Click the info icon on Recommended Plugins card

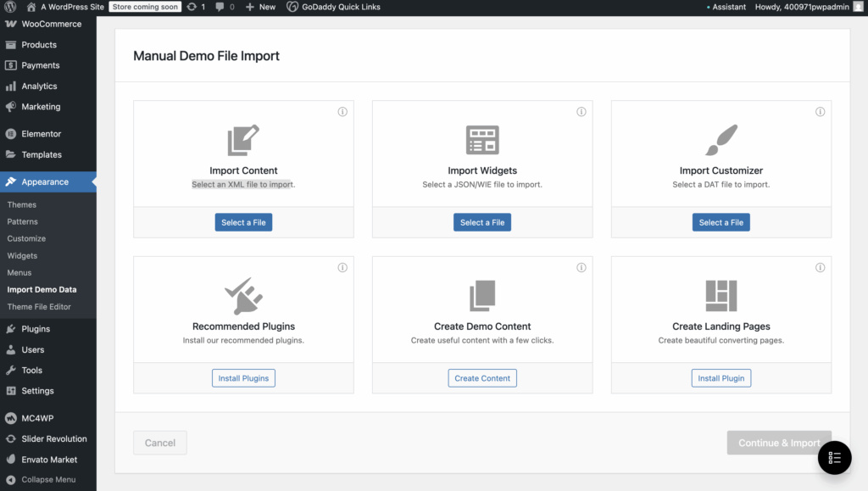point(342,267)
